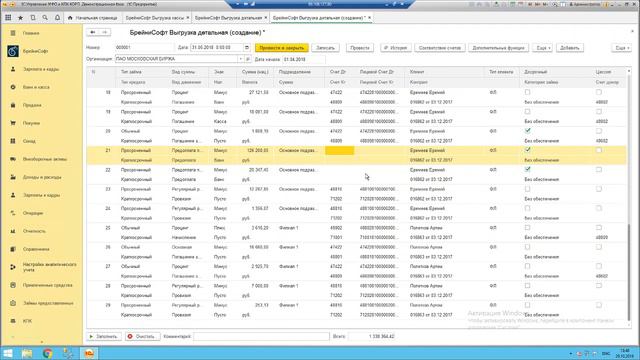Uncheck Досрочный checkbox in row 21

tap(527, 150)
